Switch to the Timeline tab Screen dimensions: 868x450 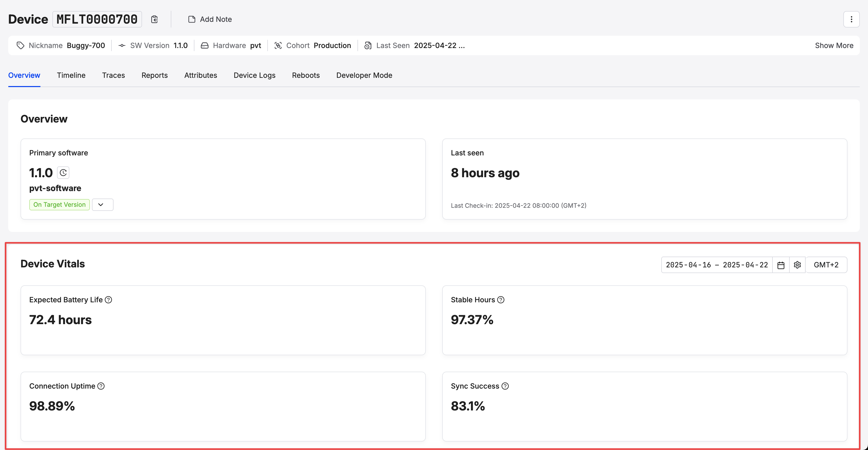point(71,75)
